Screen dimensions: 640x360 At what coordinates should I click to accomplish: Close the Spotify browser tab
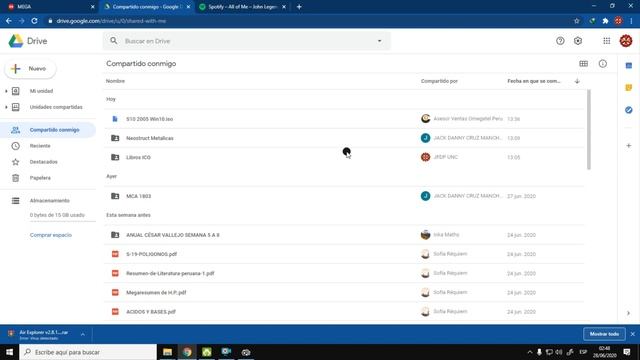tap(284, 7)
